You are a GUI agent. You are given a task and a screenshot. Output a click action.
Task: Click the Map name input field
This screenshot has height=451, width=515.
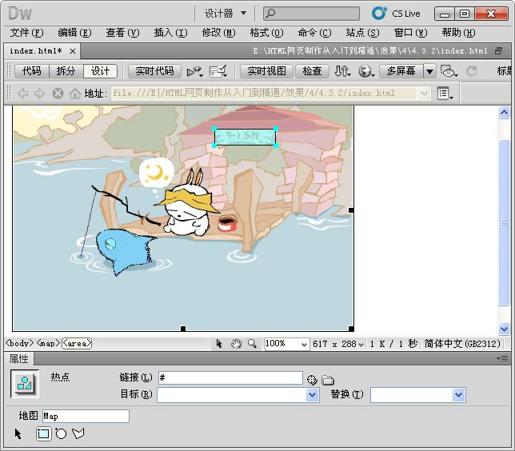click(86, 416)
